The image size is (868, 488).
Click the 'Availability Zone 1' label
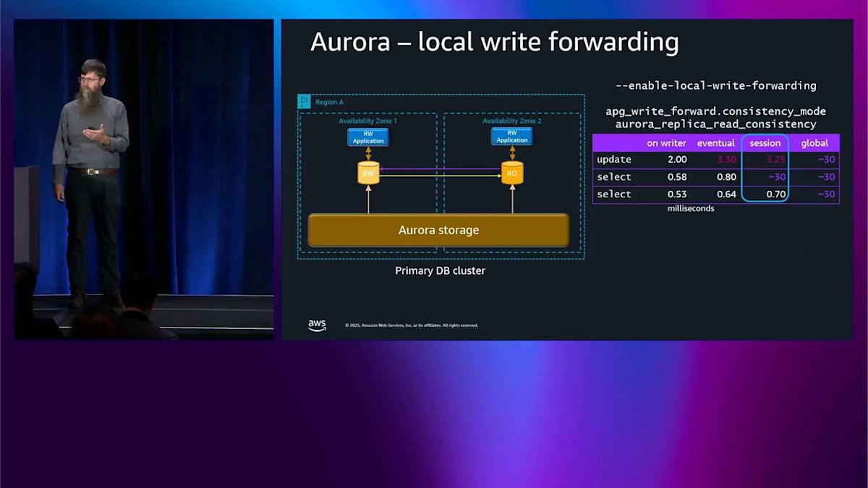[x=368, y=121]
